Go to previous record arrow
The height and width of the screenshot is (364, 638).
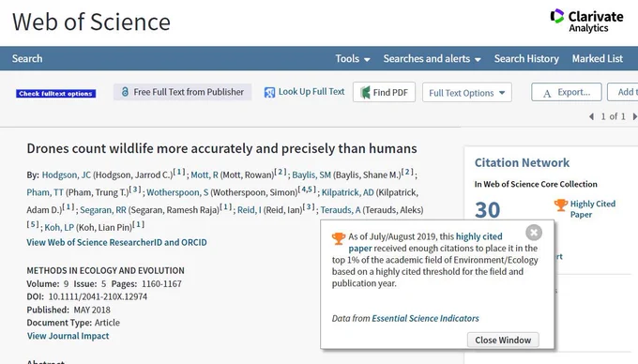tap(592, 116)
